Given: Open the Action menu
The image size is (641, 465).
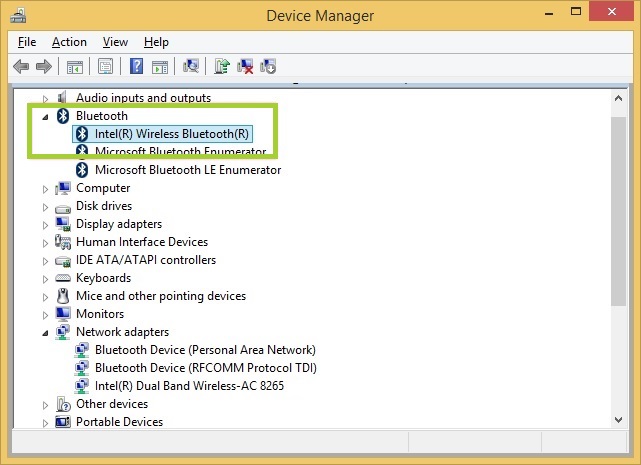Looking at the screenshot, I should (69, 42).
